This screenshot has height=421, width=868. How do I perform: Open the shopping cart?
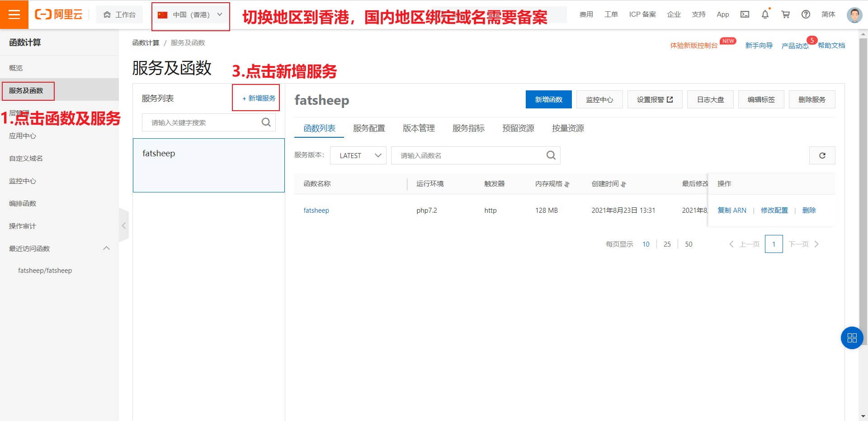coord(785,14)
